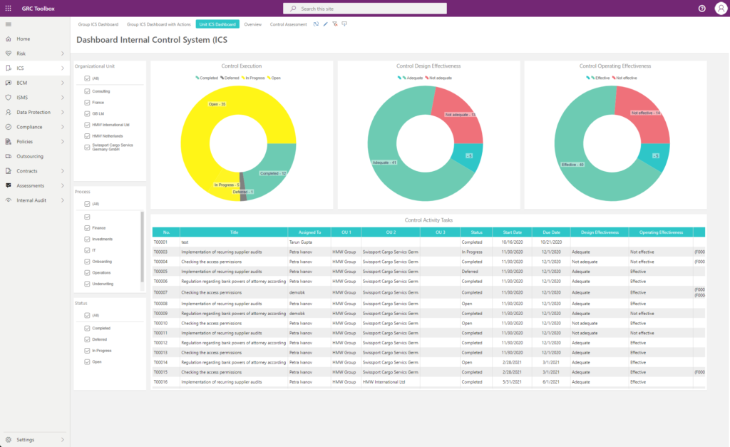
Task: Click the clear filter icon
Action: tap(335, 24)
